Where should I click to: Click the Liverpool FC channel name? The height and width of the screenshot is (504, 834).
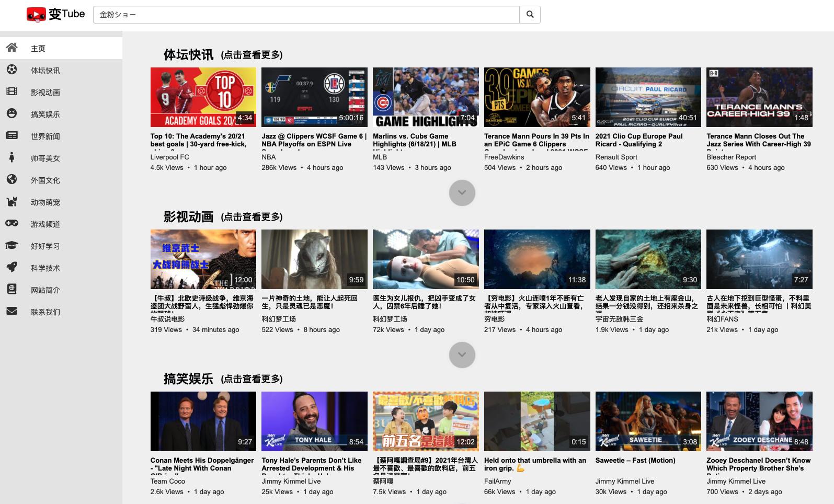169,157
